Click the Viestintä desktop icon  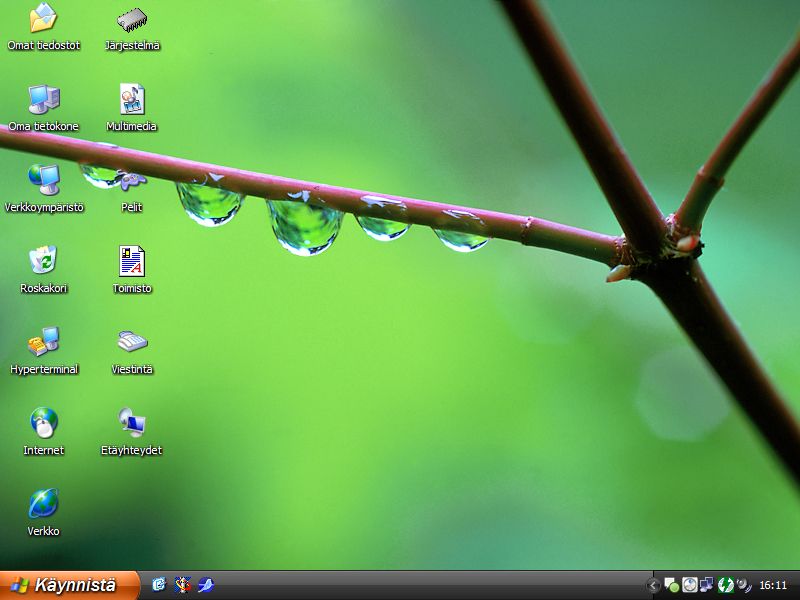click(132, 343)
